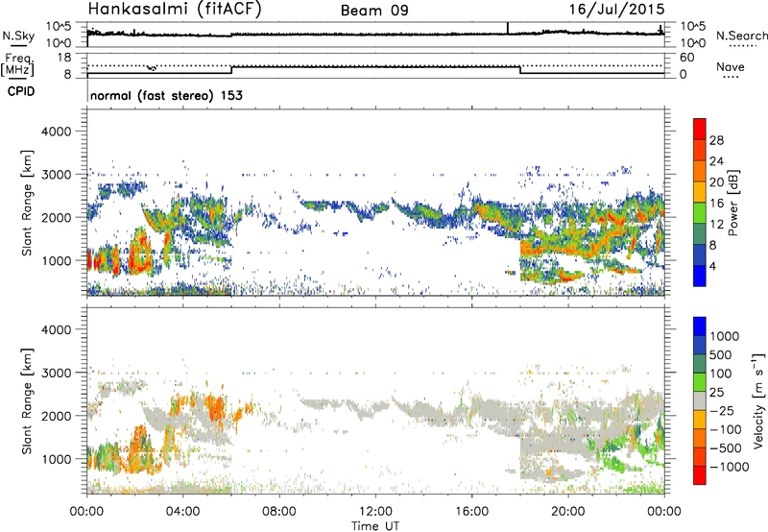
Task: Click the 24 label on Power colorbar
Action: (x=716, y=161)
